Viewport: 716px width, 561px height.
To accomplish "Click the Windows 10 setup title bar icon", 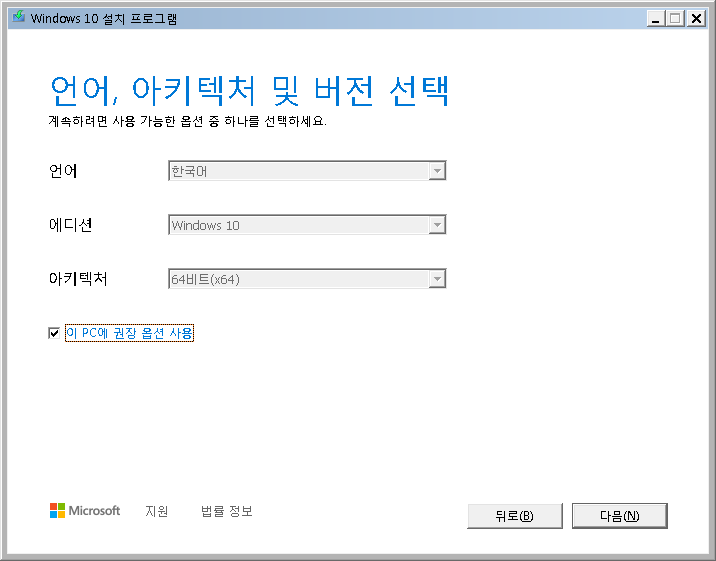I will point(19,18).
